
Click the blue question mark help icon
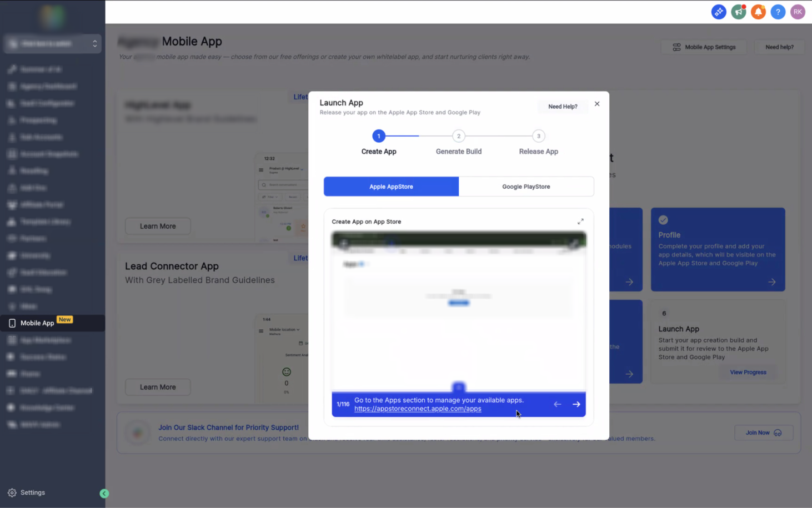[778, 12]
